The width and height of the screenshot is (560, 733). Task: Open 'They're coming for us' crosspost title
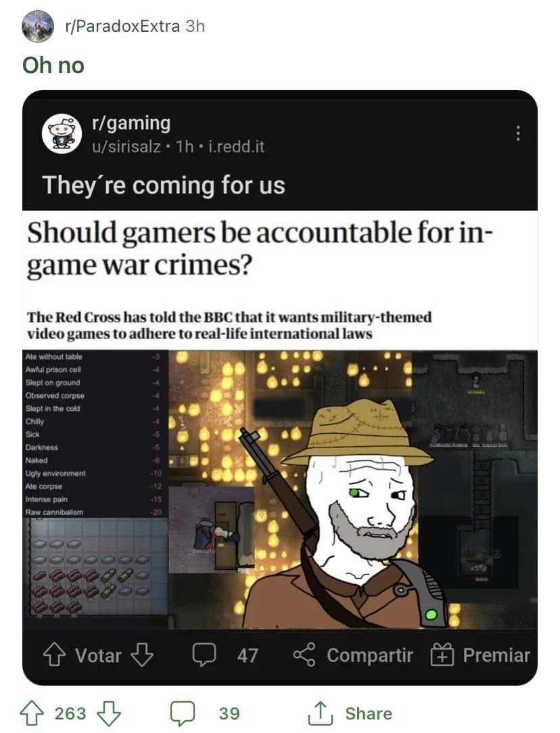pos(164,185)
